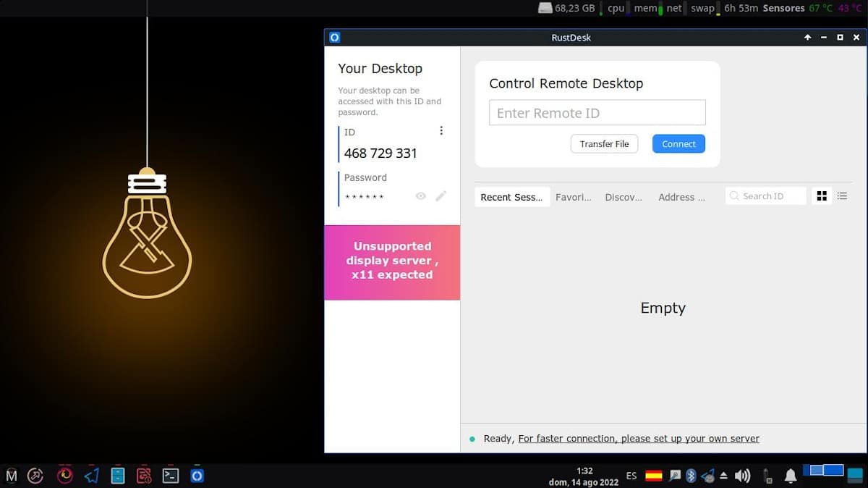Open the Bluetooth tray icon
868x488 pixels.
(x=691, y=476)
